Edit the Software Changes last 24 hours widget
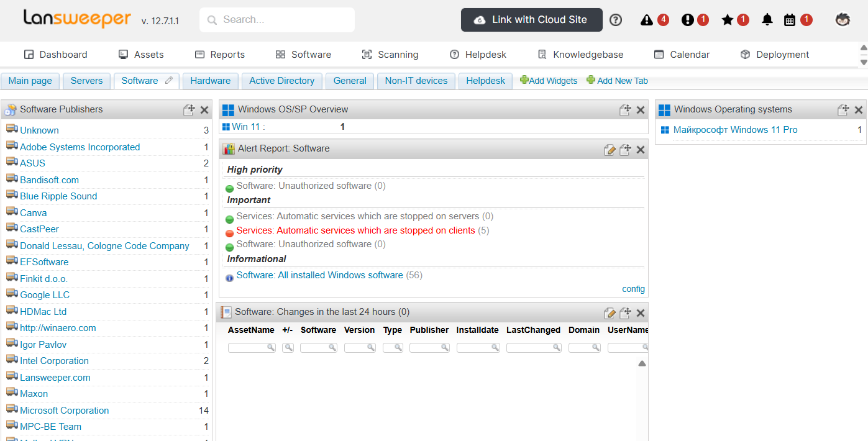The image size is (868, 441). (610, 313)
